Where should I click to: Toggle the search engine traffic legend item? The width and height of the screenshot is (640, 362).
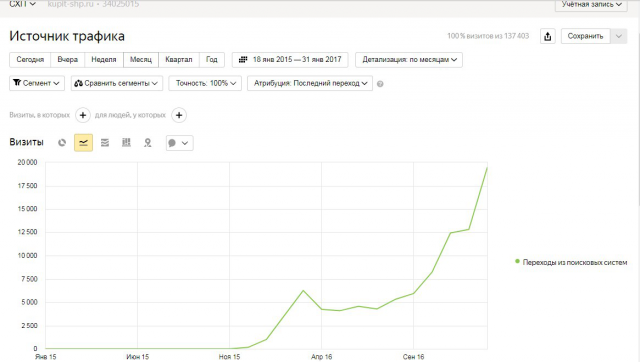pos(571,262)
